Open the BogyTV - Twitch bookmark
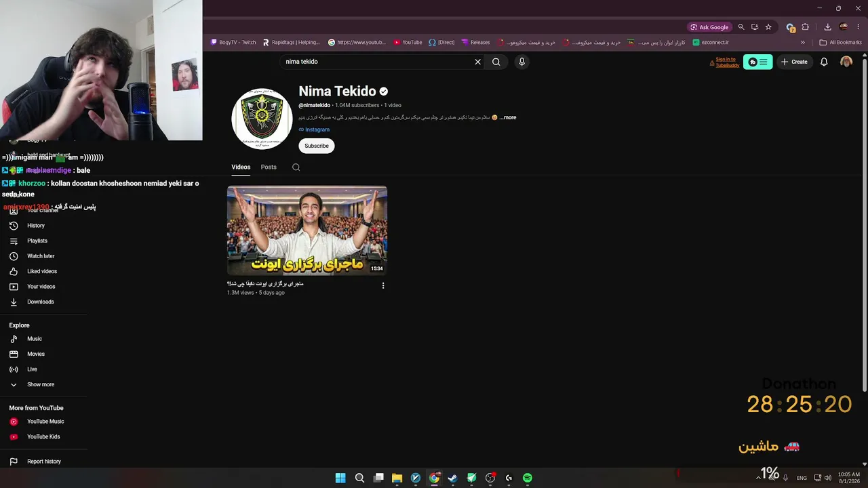This screenshot has height=488, width=868. pyautogui.click(x=233, y=42)
